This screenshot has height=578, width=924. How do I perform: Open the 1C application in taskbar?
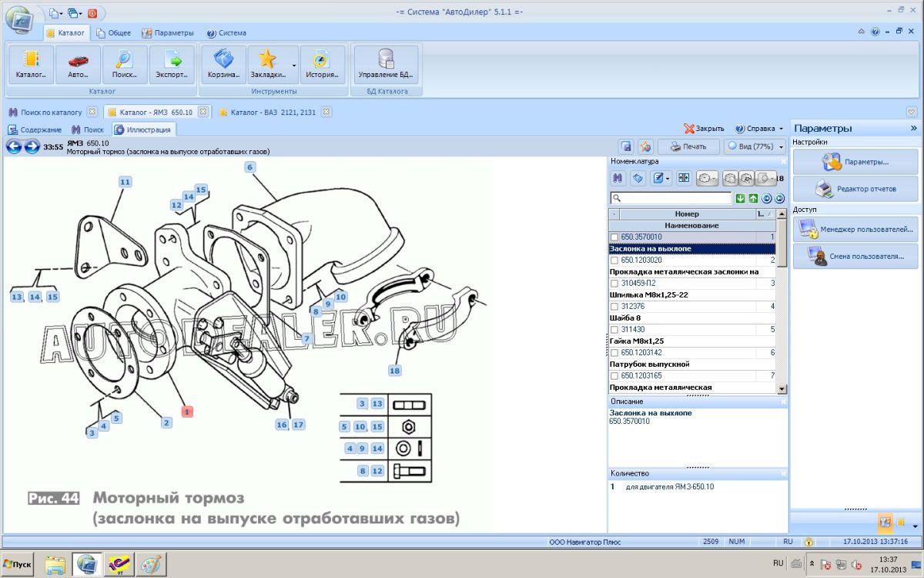pos(119,565)
